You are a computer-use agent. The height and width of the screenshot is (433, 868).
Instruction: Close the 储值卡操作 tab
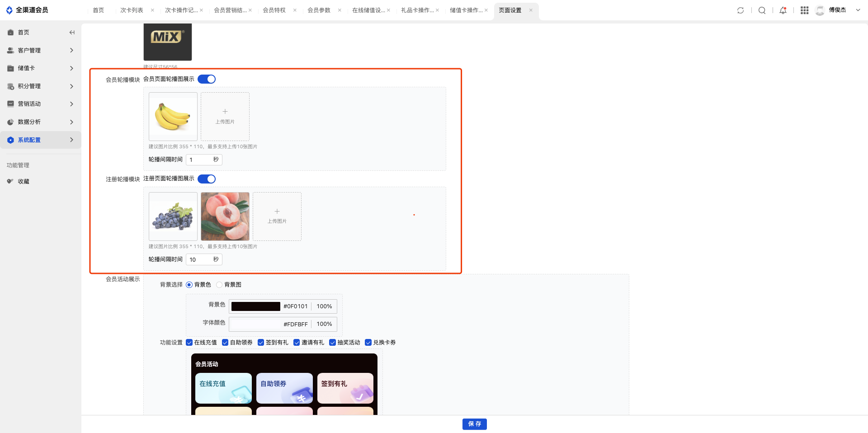(486, 10)
